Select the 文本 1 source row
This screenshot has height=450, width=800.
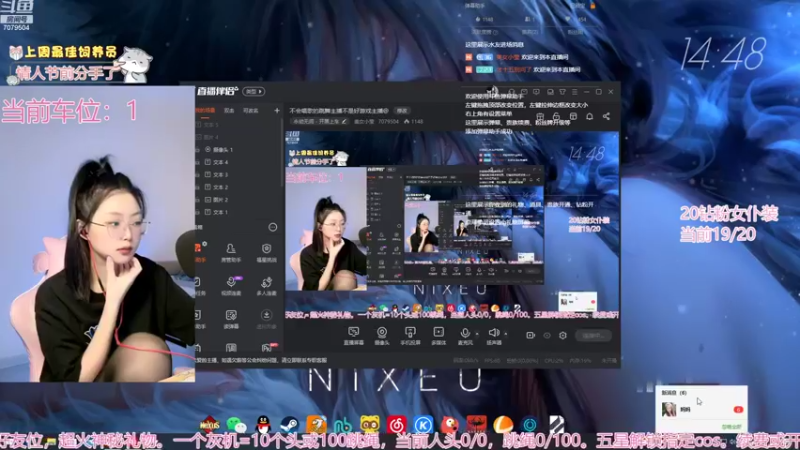click(238, 212)
